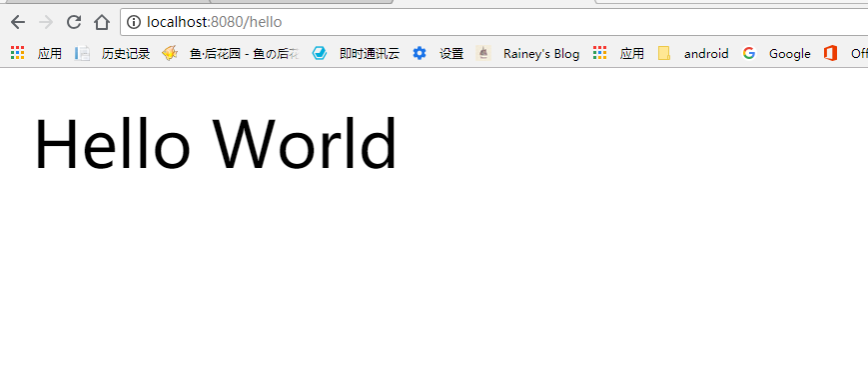Click the 即时通讯云 blue favicon
868x379 pixels.
point(320,53)
